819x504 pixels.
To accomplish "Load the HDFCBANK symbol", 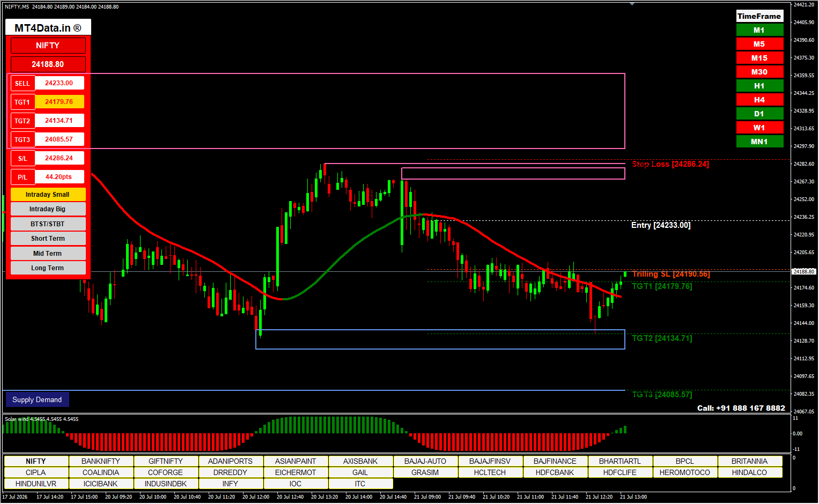I will 555,472.
